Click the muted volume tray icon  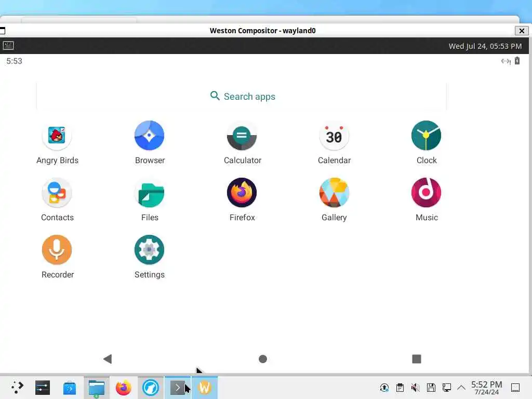(x=415, y=388)
